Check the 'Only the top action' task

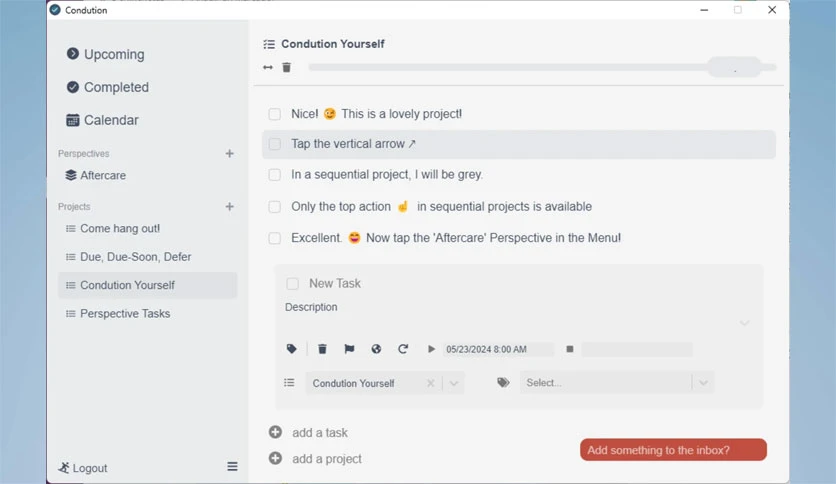(x=275, y=207)
